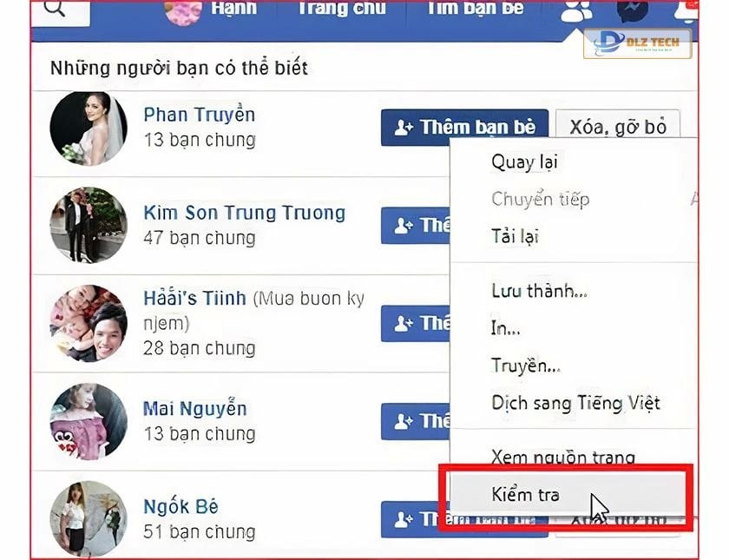Choose Quay lại from context menu

pos(524,162)
